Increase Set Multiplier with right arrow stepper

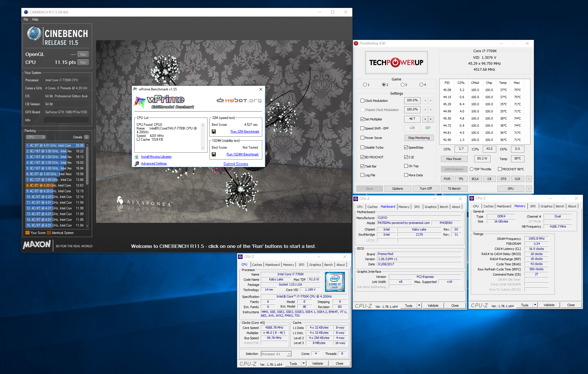(x=431, y=119)
